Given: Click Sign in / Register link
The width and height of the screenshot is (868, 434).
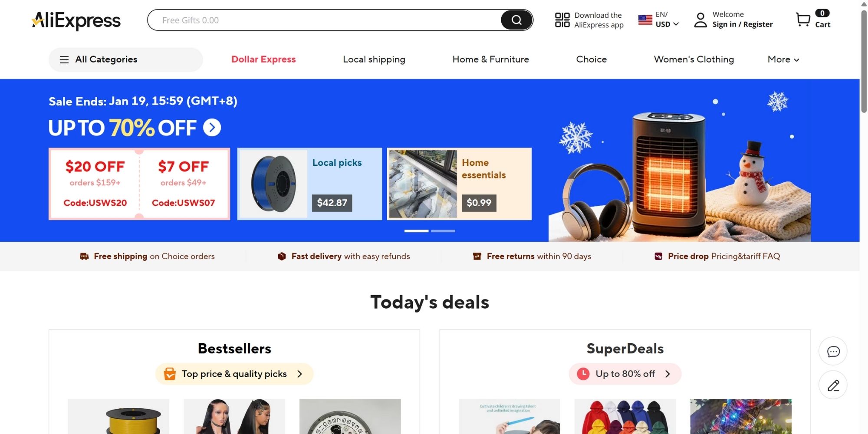Looking at the screenshot, I should (742, 25).
